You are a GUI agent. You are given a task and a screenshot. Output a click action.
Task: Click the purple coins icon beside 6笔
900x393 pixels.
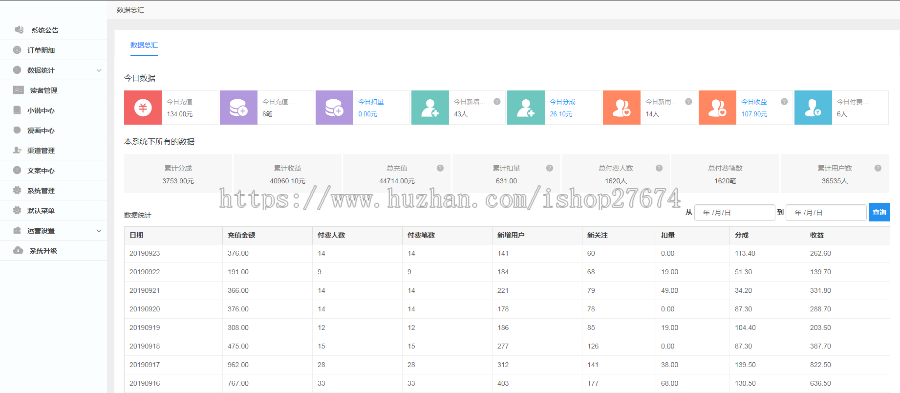238,107
